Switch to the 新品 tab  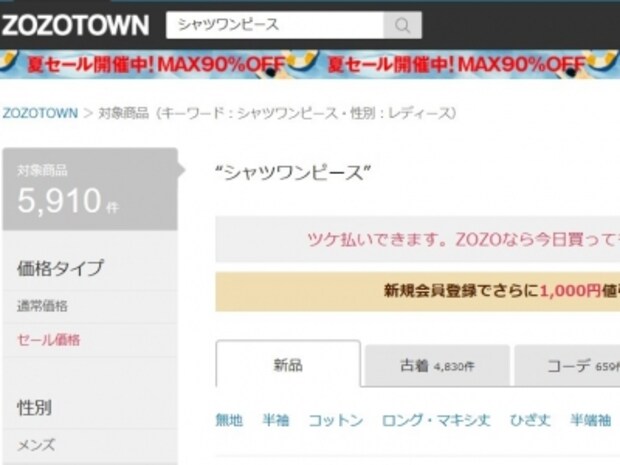click(x=288, y=364)
